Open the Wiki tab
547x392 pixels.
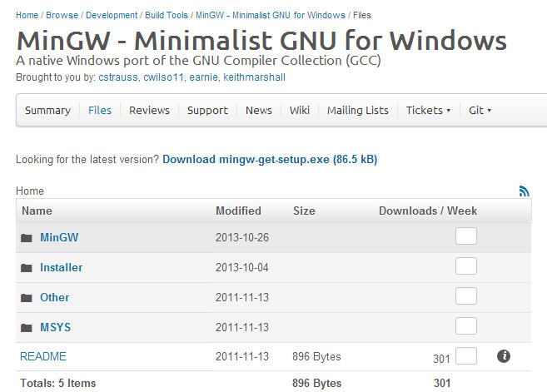click(300, 110)
